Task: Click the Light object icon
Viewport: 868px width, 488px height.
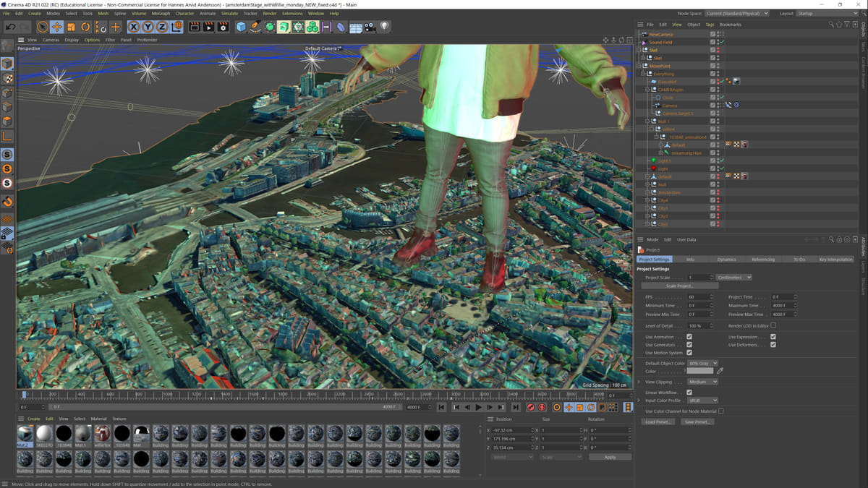Action: (385, 27)
